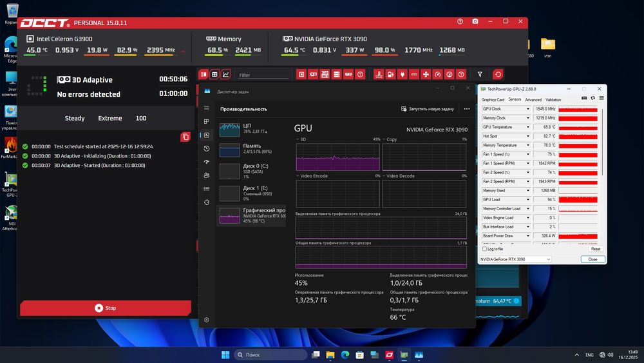
Task: Open Task Manager settings gear
Action: (x=207, y=320)
